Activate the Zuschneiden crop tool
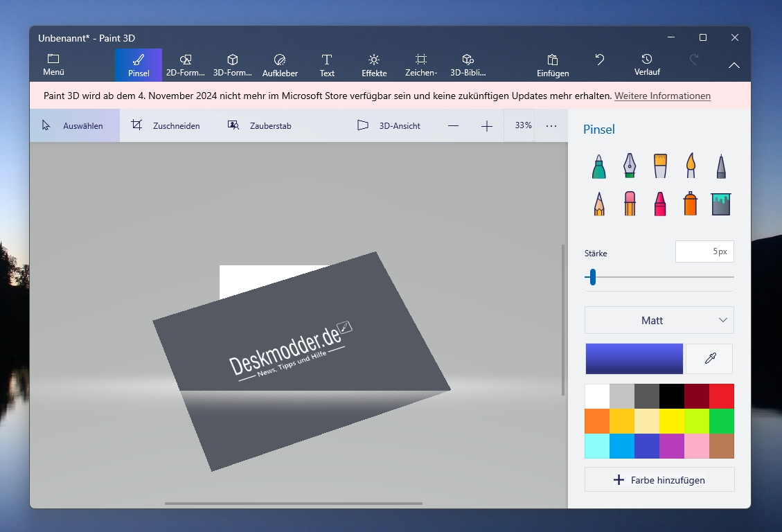Image resolution: width=782 pixels, height=532 pixels. [166, 125]
